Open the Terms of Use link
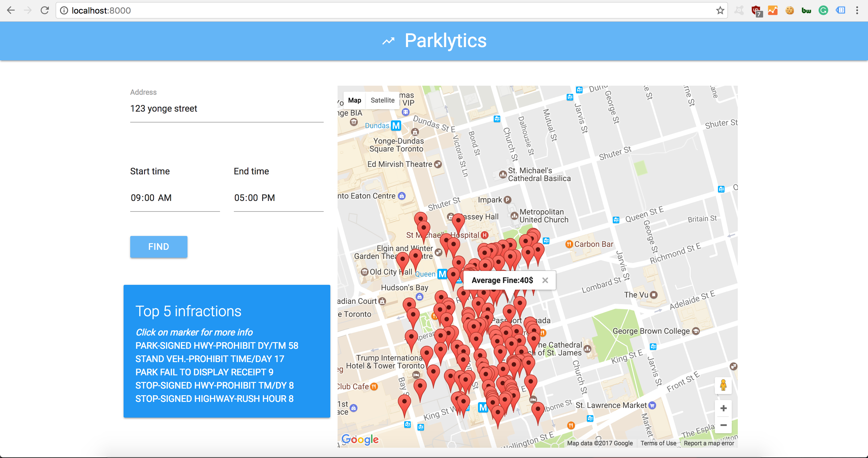Viewport: 868px width, 458px height. (x=658, y=443)
